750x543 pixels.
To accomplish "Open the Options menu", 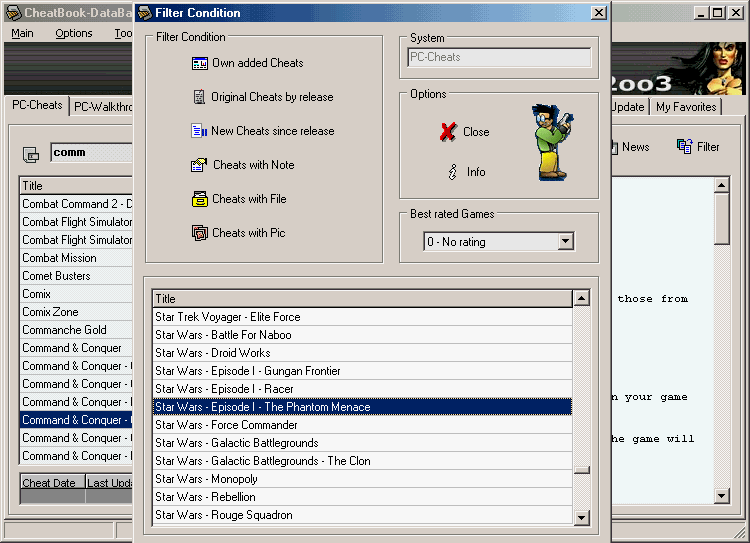I will [x=73, y=33].
